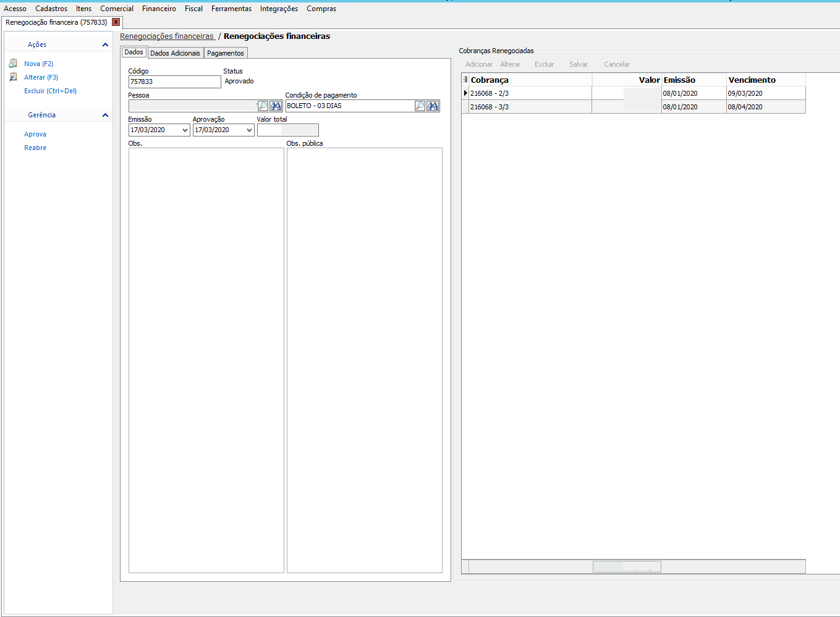840x617 pixels.
Task: Click the Nova (F2) document icon
Action: (13, 64)
